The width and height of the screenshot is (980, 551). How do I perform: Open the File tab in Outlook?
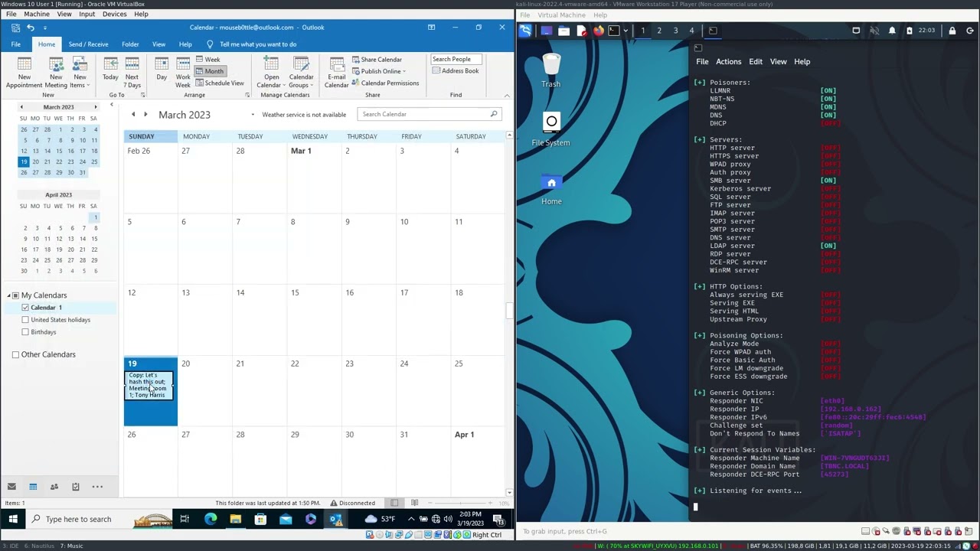[15, 44]
